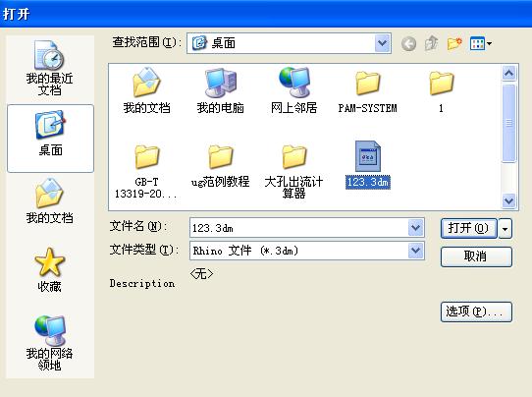Go to My Documents in places bar
Screen dimensions: 532x397
tap(49, 200)
